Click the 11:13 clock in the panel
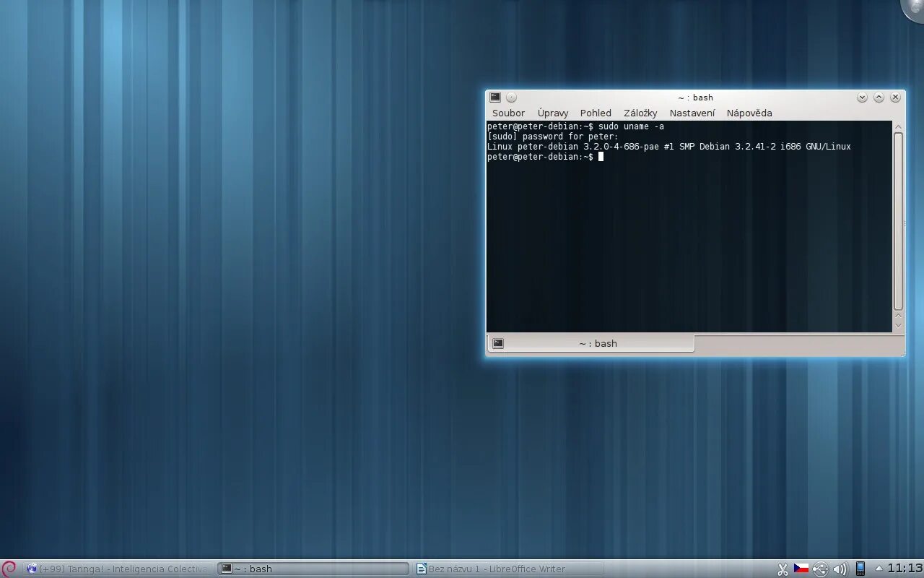 (x=905, y=568)
